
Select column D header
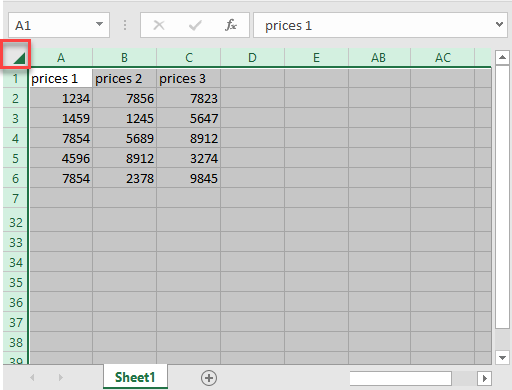click(x=252, y=58)
